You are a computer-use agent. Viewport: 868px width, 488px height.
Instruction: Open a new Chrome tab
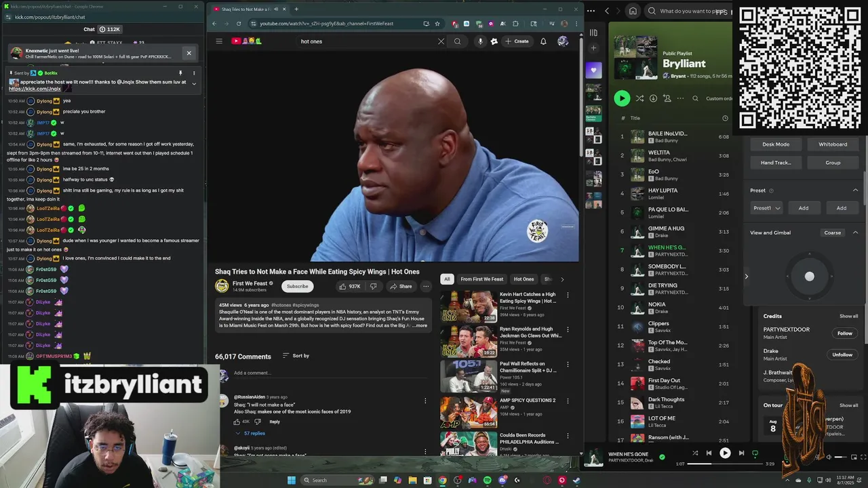(296, 9)
